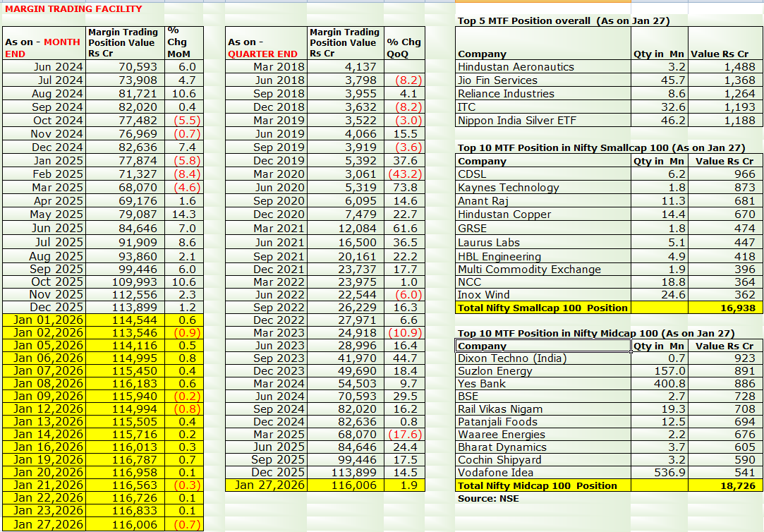This screenshot has width=764, height=532.
Task: Select the Suzlon Energy quantity 157.0
Action: [x=660, y=370]
